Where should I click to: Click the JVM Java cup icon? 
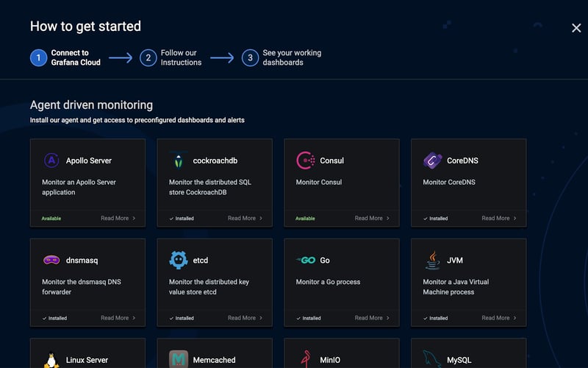(433, 260)
